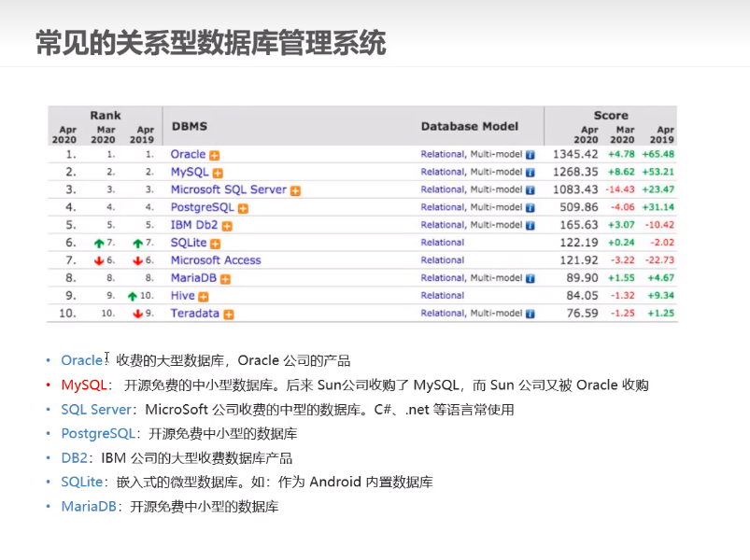Click the blue info icon in IBM Db2 row
Screen dimensions: 750x560
pos(530,226)
